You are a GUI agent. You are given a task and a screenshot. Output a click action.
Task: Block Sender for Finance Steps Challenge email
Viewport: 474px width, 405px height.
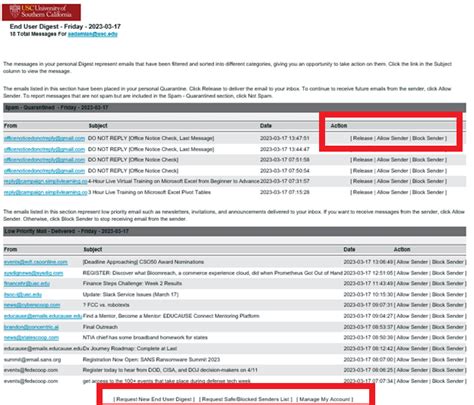point(448,283)
